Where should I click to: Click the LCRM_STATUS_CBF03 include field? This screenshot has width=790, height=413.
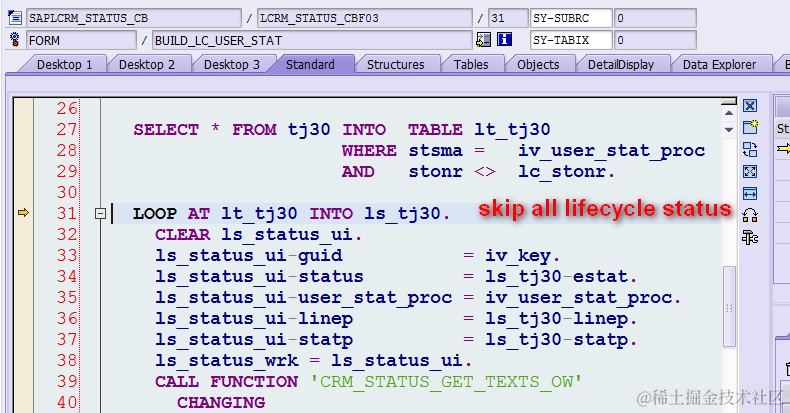pos(365,18)
